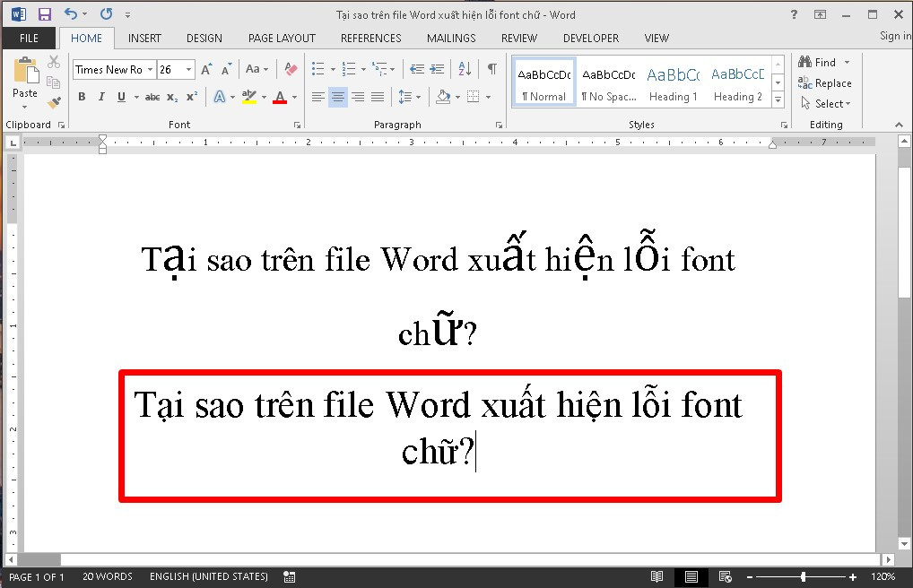Click the Cut (scissors) icon

pyautogui.click(x=52, y=62)
